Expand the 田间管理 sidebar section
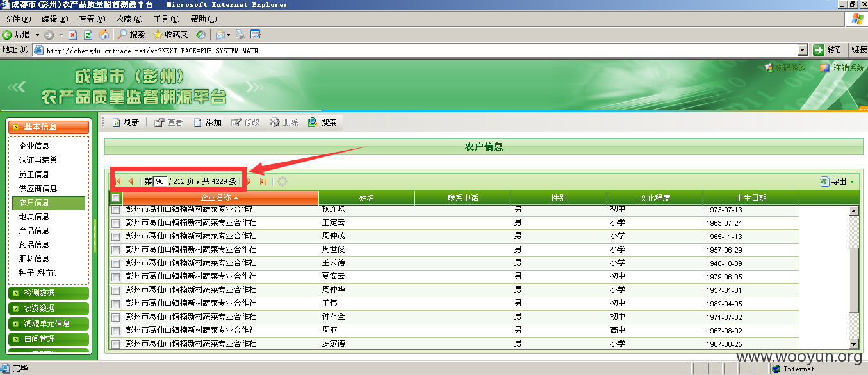This screenshot has height=375, width=868. pos(49,339)
